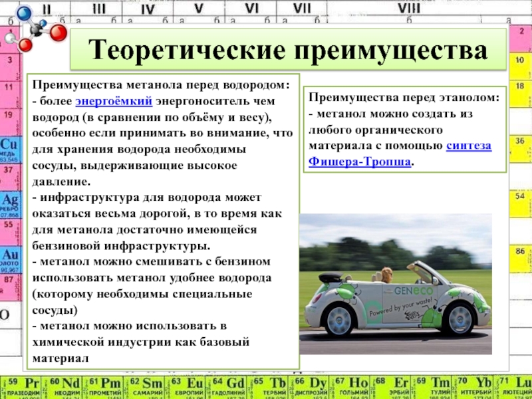
Task: Select the Dy диспрозий element cell
Action: click(x=309, y=387)
